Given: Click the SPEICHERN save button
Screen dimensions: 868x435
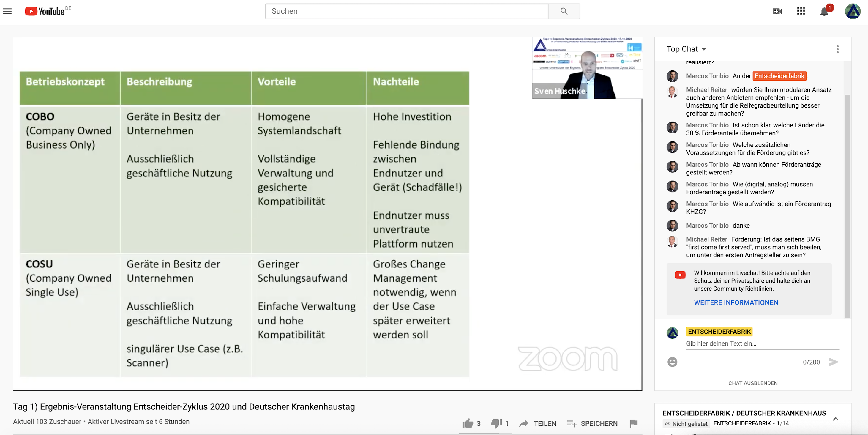Looking at the screenshot, I should 592,423.
